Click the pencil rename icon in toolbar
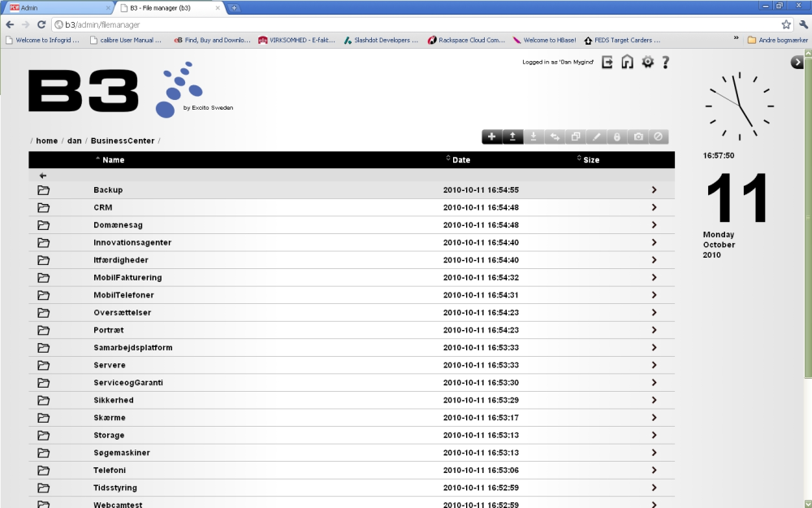The image size is (812, 508). click(596, 137)
